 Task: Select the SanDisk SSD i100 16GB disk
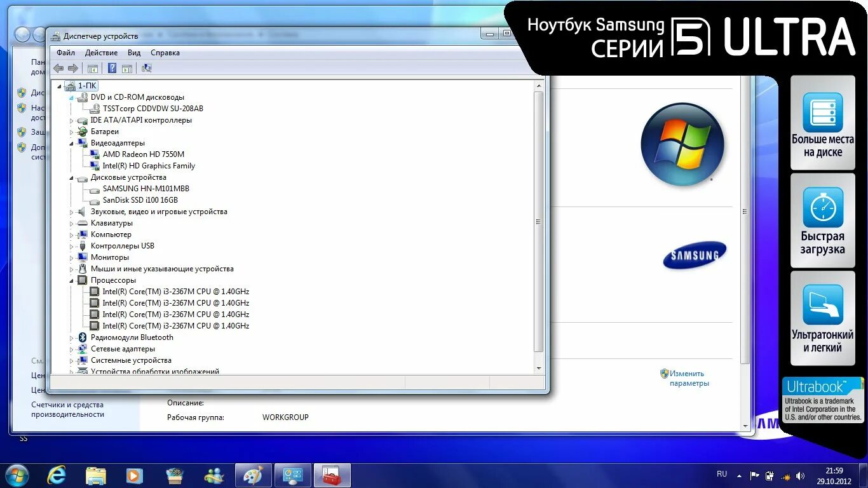[140, 200]
